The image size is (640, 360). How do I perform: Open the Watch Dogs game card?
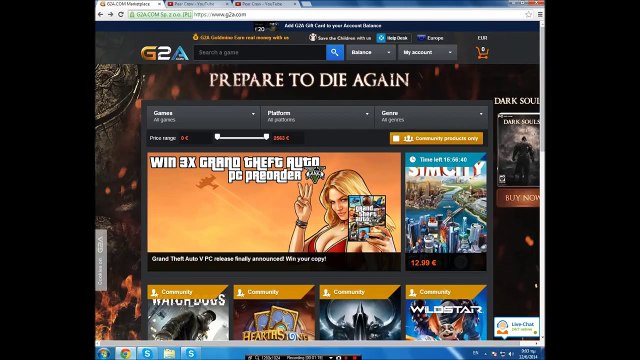[x=188, y=313]
